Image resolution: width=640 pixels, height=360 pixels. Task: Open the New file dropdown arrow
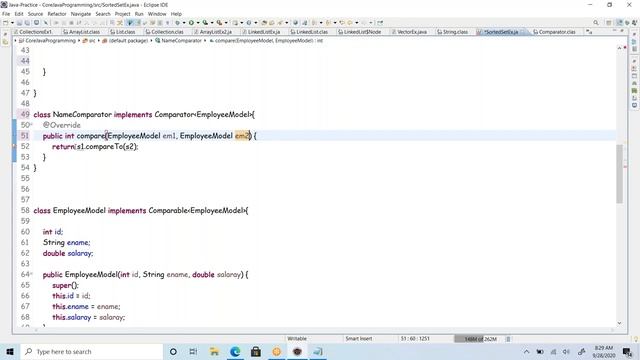12,23
